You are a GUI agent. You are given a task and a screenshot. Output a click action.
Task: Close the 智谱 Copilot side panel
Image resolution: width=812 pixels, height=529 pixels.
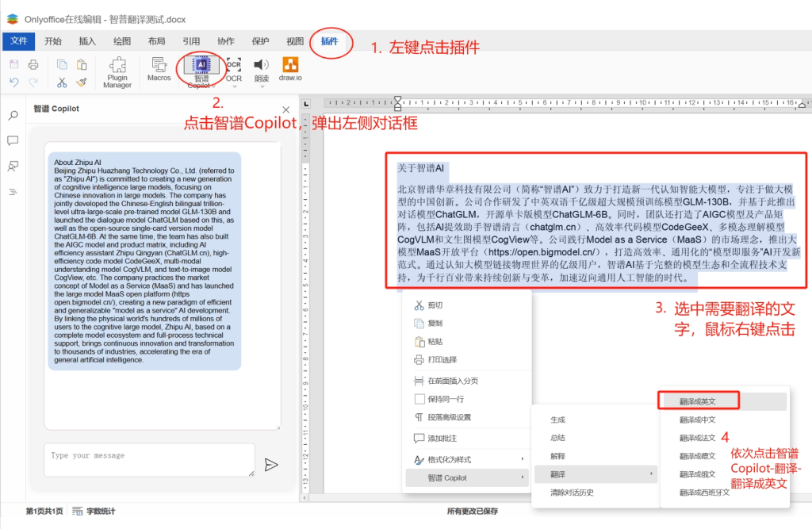(x=286, y=109)
